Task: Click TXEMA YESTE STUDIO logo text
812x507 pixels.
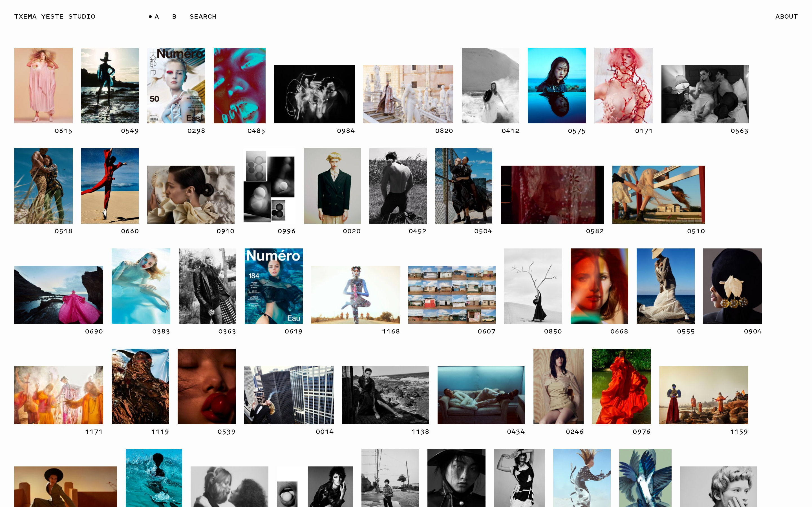Action: coord(55,16)
